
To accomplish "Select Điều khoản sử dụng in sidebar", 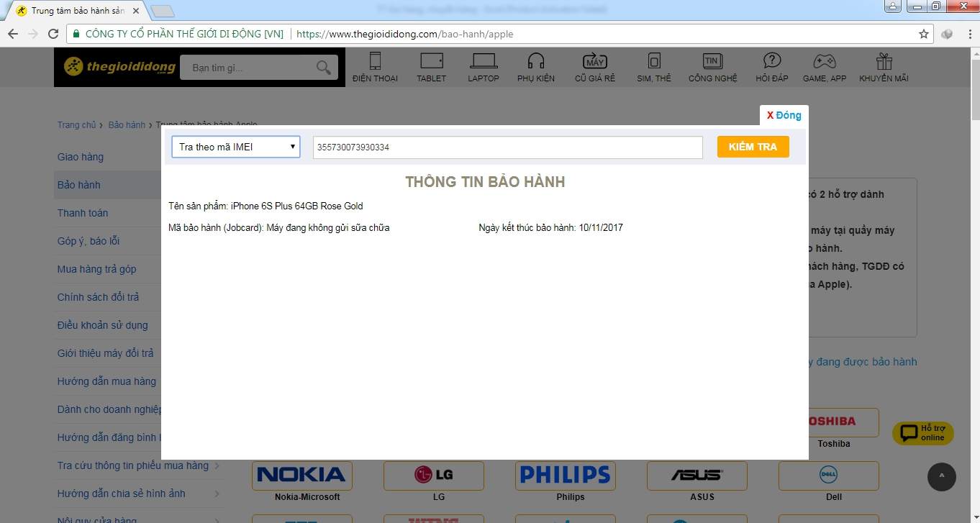I will tap(103, 325).
